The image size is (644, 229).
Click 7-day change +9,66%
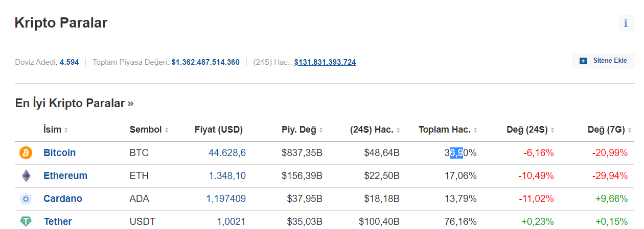pyautogui.click(x=611, y=198)
